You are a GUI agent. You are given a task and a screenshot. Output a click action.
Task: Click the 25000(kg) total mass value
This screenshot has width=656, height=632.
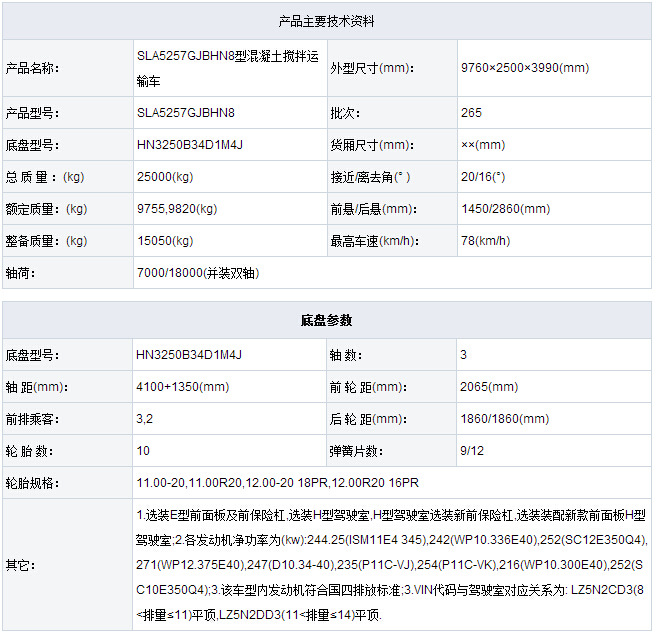click(x=165, y=177)
